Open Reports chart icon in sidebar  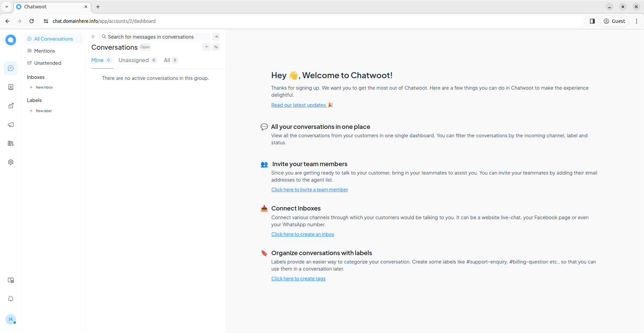click(x=11, y=106)
